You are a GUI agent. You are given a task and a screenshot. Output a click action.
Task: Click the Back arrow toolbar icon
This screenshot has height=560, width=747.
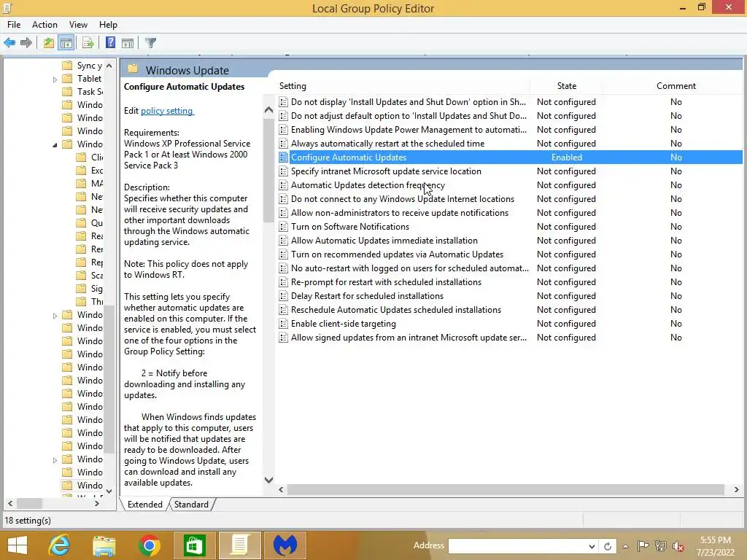click(9, 43)
